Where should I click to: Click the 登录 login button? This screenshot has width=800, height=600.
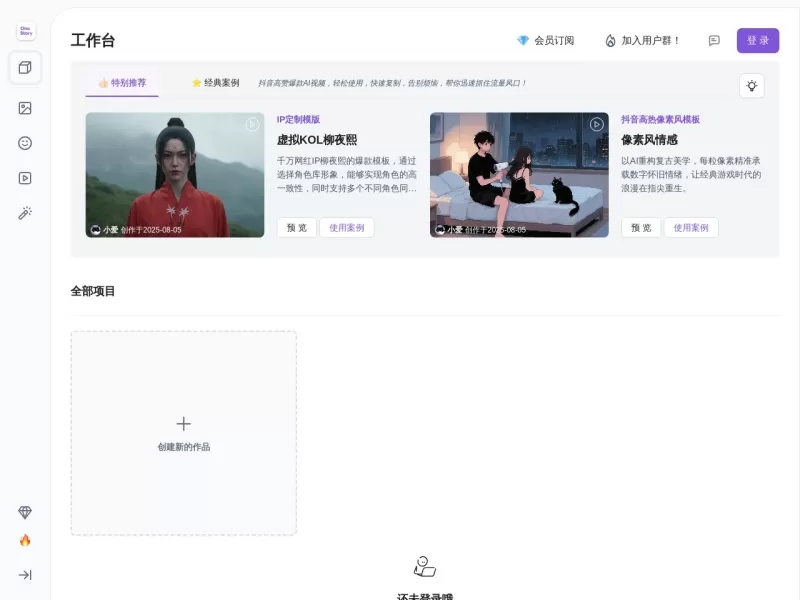758,41
